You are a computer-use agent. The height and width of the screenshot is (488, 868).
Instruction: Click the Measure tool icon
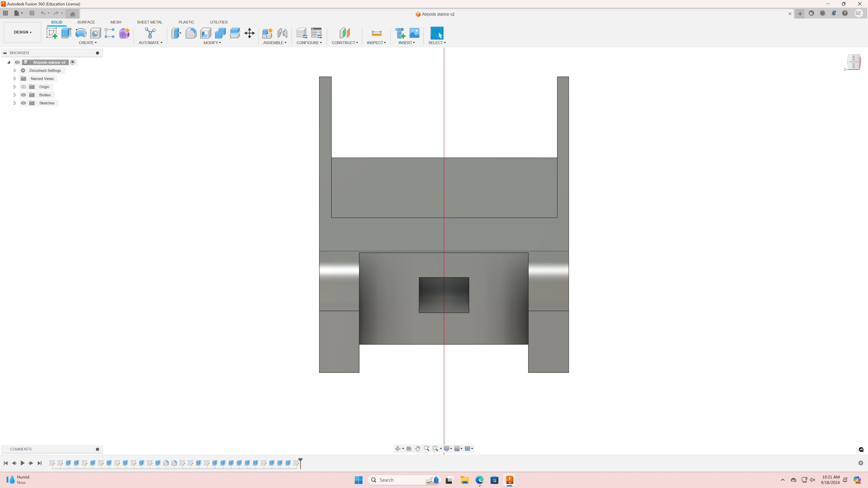tap(376, 33)
